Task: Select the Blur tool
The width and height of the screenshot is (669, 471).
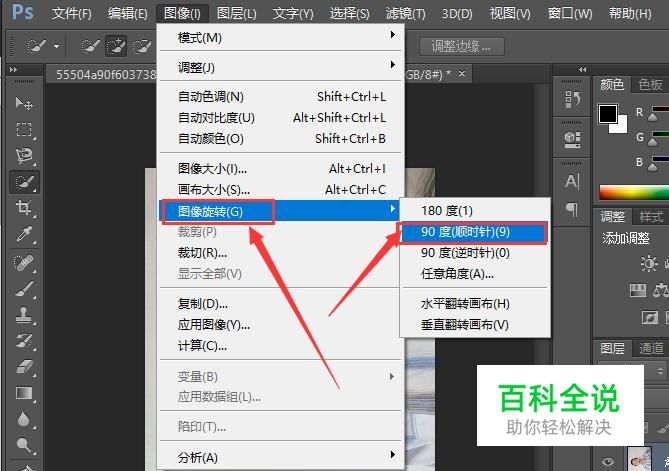Action: [24, 419]
